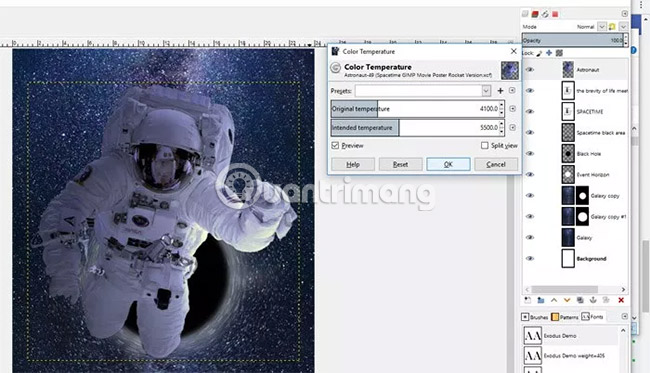Increase Original temperature with up stepper

tap(502, 105)
